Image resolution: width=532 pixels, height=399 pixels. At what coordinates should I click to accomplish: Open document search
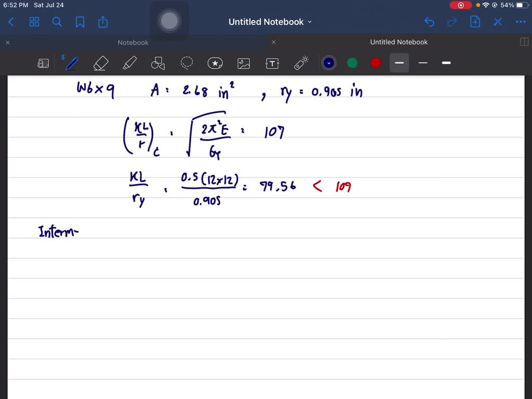pos(57,22)
